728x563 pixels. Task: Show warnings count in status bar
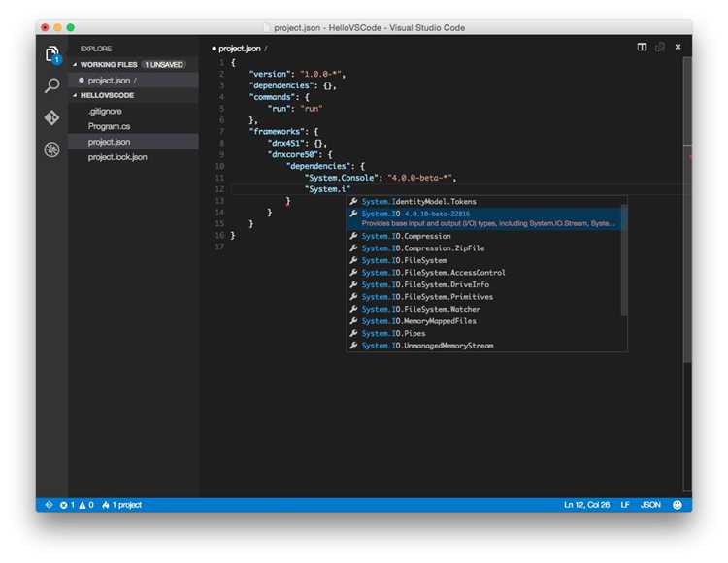click(x=86, y=505)
